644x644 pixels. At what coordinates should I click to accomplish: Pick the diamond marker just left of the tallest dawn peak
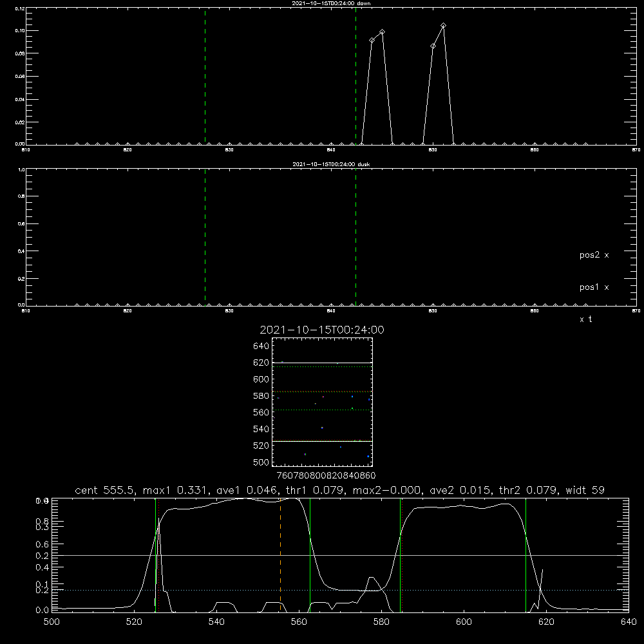(433, 46)
